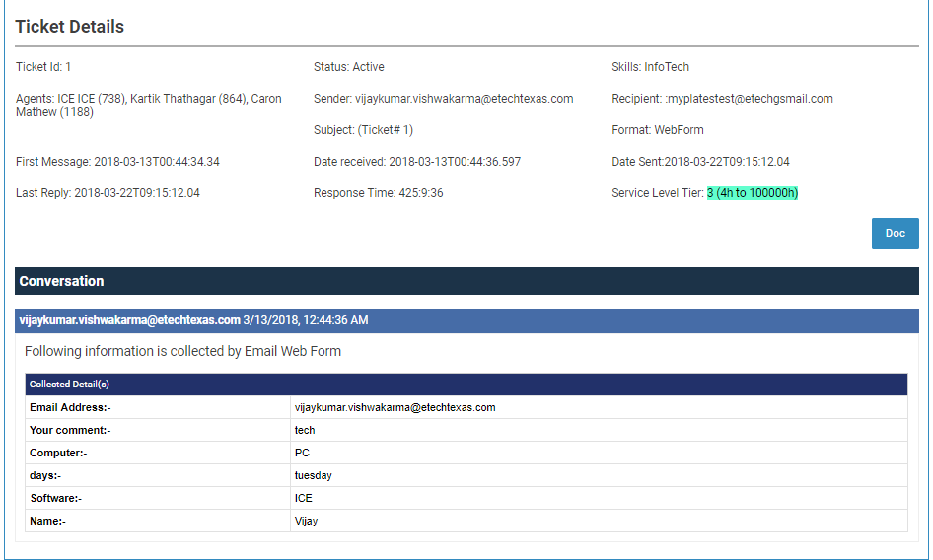Viewport: 933px width, 560px height.
Task: Select the highlighted Service Level Tier value
Action: [x=753, y=193]
